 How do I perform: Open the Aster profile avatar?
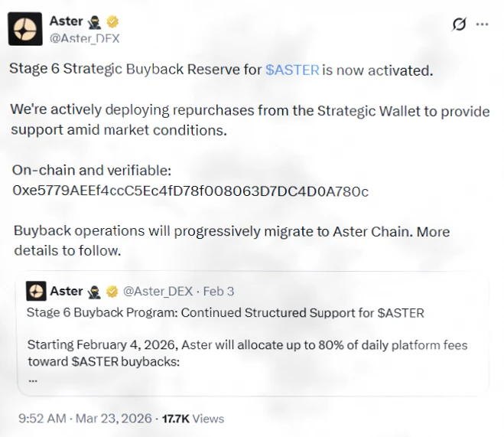[27, 29]
